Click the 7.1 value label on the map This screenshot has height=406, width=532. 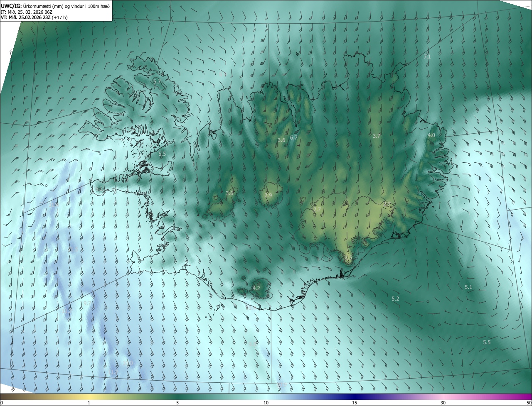click(427, 56)
